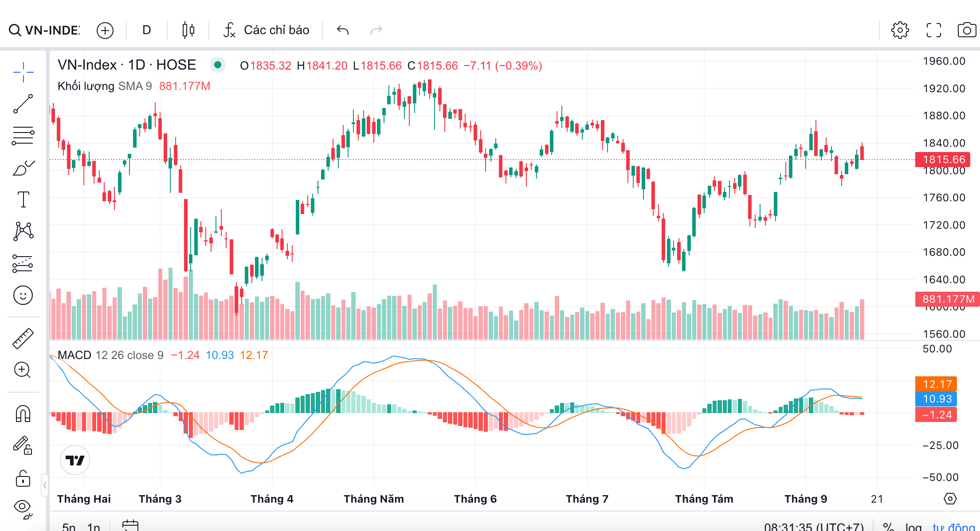
Task: Open the D interval dropdown
Action: [x=147, y=30]
